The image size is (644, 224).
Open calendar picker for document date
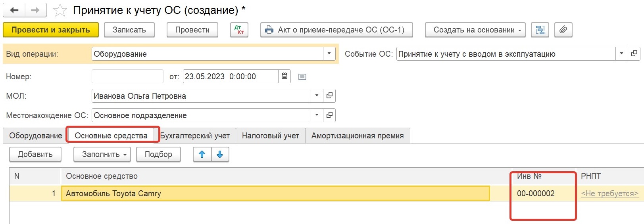click(285, 76)
